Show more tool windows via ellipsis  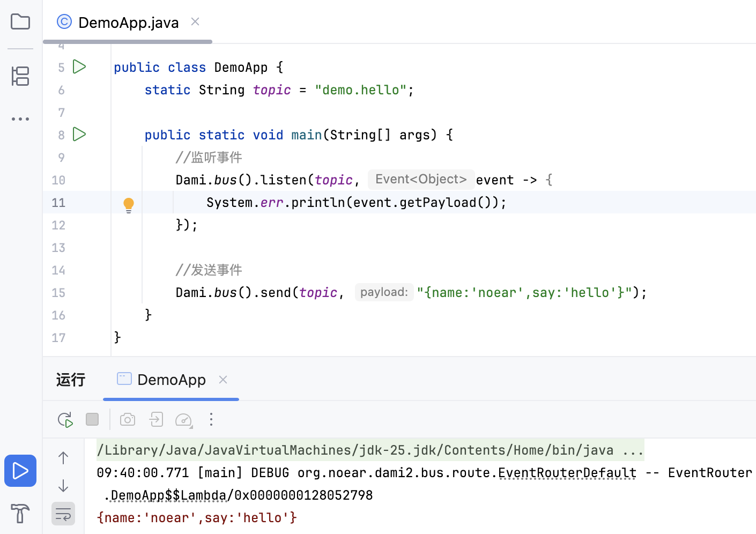click(x=20, y=119)
